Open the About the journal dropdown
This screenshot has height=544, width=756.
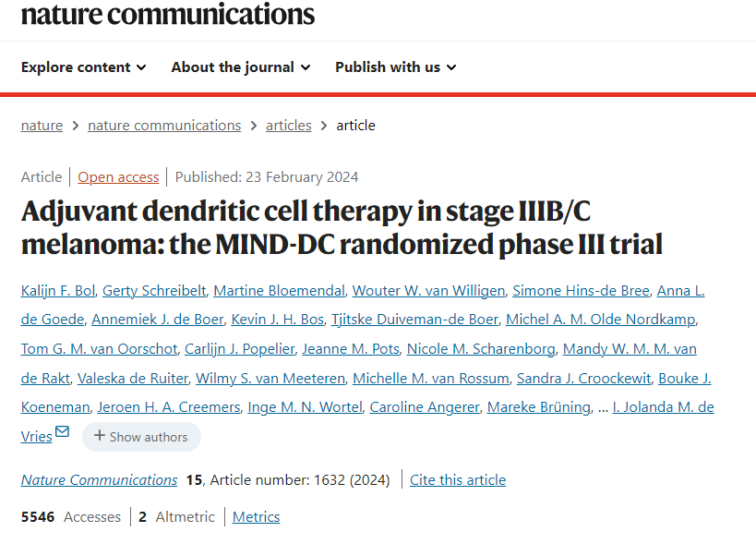click(241, 67)
